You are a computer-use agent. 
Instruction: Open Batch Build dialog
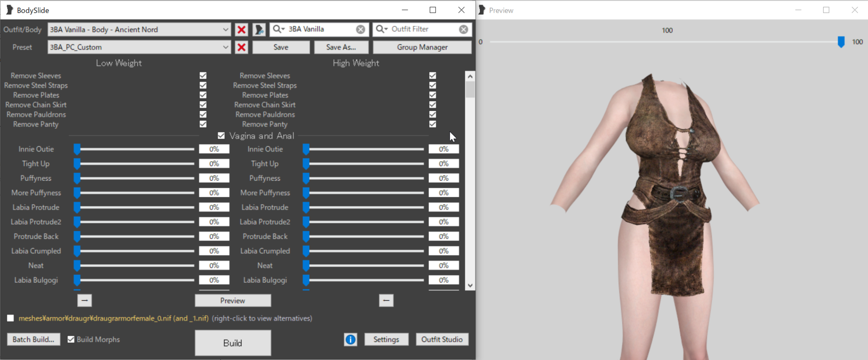pyautogui.click(x=33, y=339)
